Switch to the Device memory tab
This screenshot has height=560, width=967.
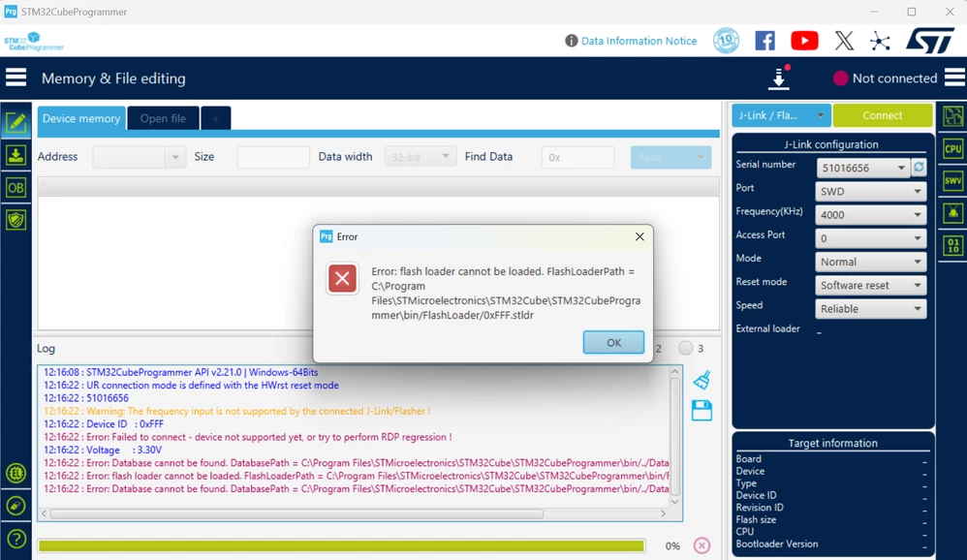pos(81,118)
